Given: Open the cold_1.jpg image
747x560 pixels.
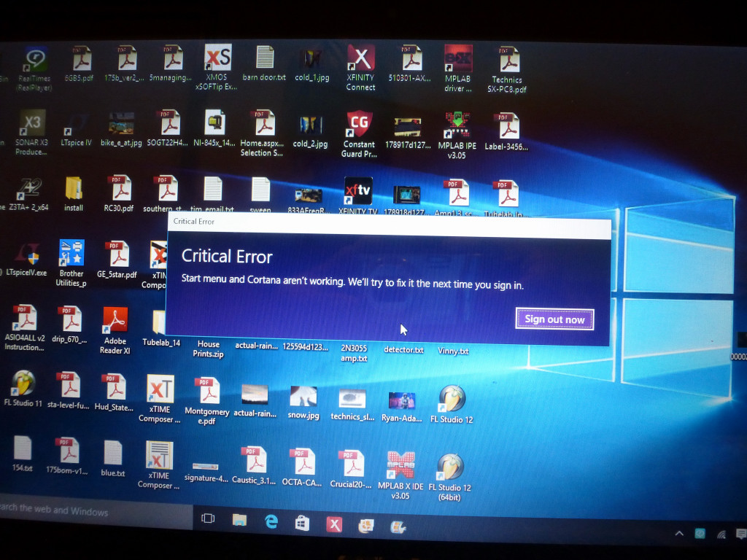Looking at the screenshot, I should coord(312,65).
